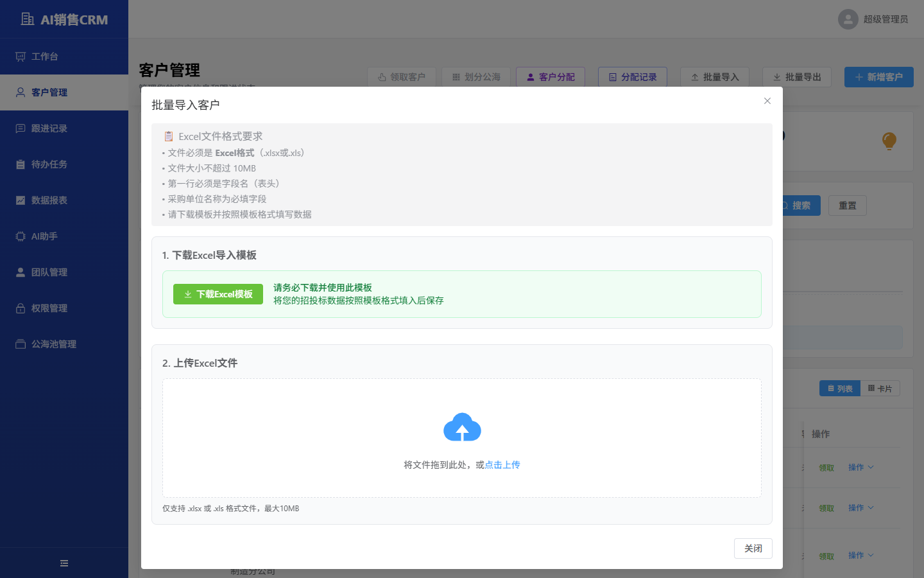This screenshot has width=924, height=578.
Task: Click the 工作台 presentation-board icon
Action: coord(21,57)
